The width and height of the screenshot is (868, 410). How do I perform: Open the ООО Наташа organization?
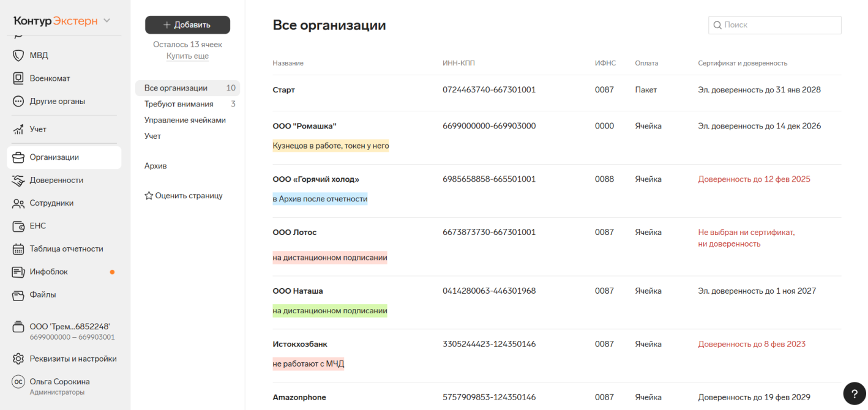point(297,291)
